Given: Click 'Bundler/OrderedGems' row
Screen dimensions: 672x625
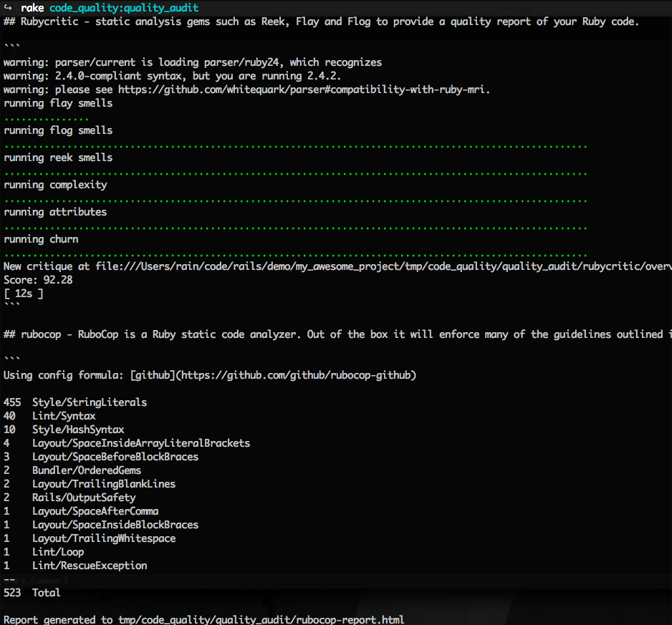Looking at the screenshot, I should point(72,470).
